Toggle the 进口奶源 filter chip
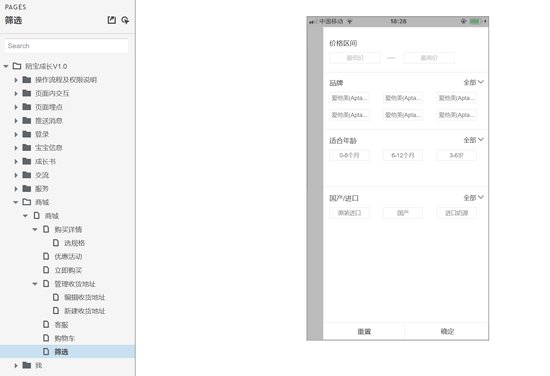 (456, 213)
